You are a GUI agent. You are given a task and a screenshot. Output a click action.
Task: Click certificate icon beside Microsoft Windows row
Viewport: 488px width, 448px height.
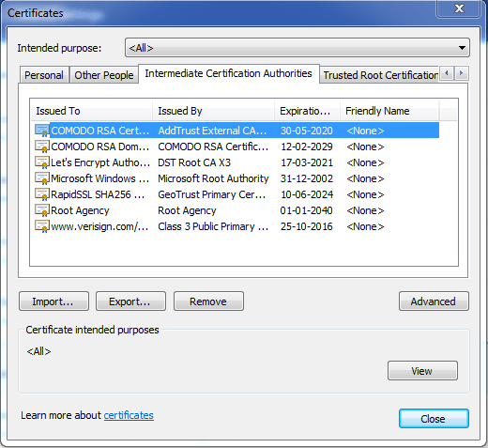click(x=42, y=178)
